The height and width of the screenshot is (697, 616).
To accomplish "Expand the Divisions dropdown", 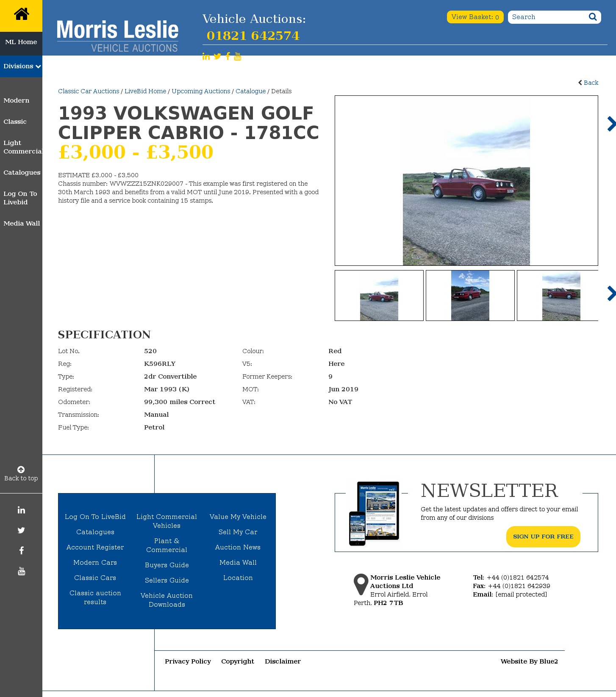I will [x=21, y=66].
